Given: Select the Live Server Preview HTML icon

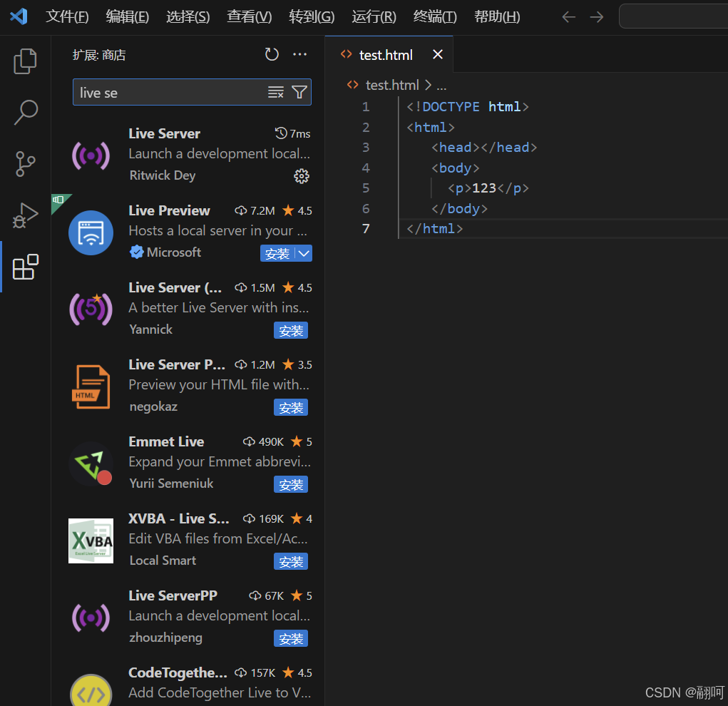Looking at the screenshot, I should pos(91,387).
